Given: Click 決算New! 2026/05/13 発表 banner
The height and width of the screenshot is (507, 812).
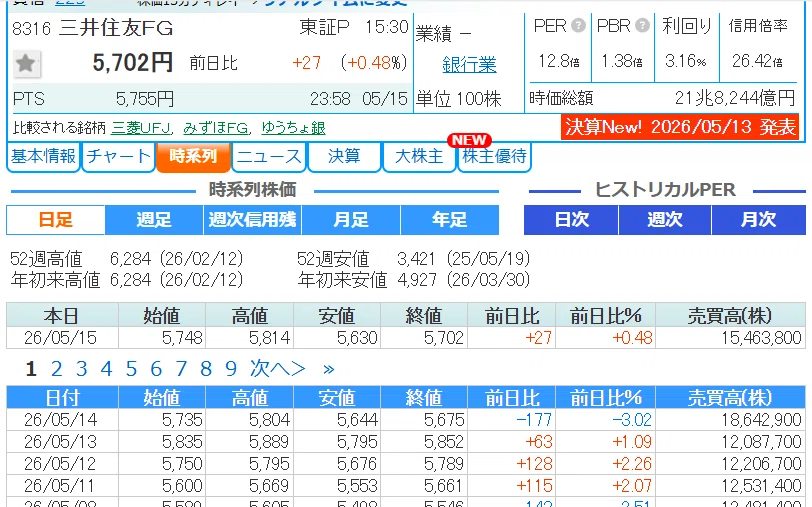Looking at the screenshot, I should (x=680, y=127).
